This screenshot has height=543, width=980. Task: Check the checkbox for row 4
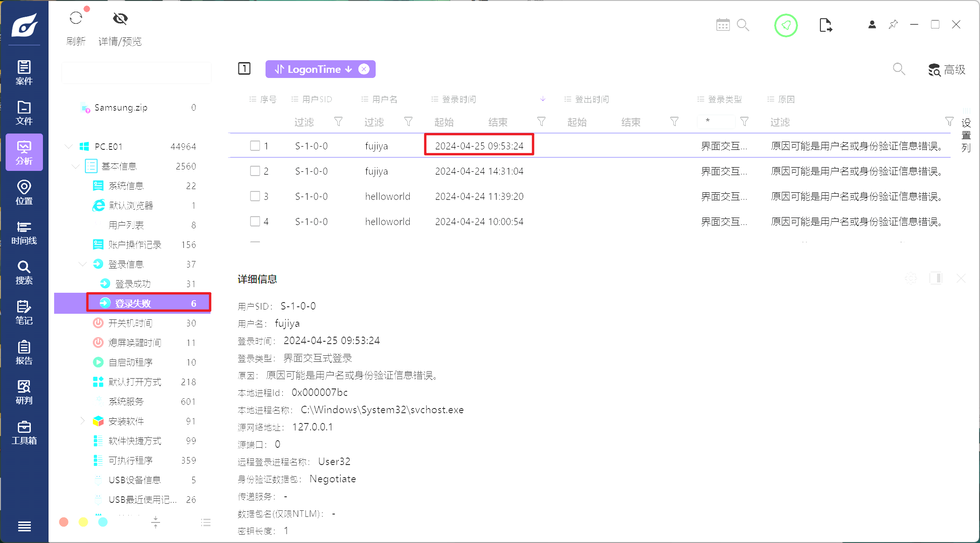(255, 221)
